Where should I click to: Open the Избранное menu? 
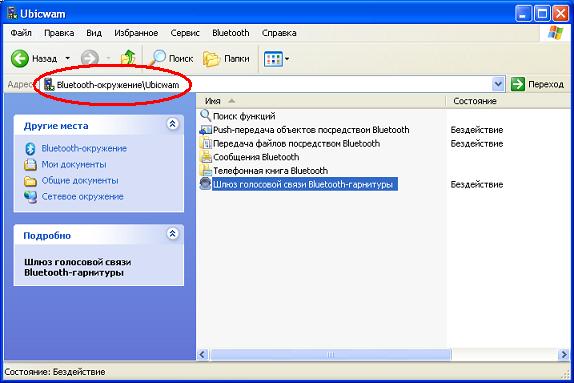(136, 33)
